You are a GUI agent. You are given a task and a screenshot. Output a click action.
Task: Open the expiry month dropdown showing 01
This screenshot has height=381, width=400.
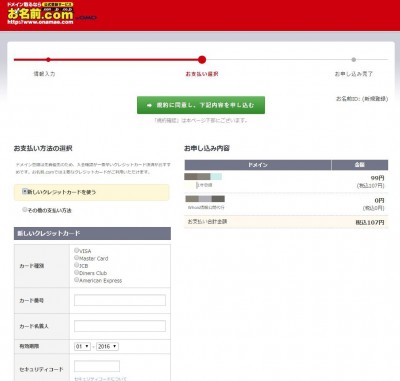click(x=82, y=346)
